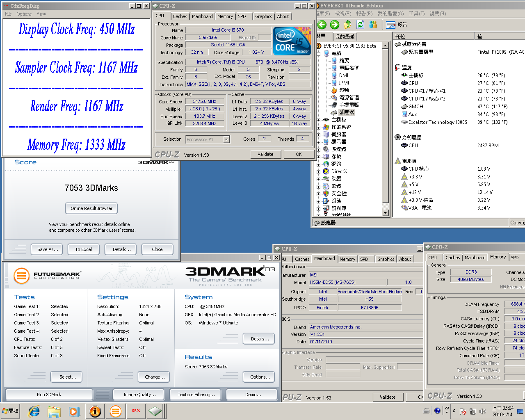The height and width of the screenshot is (420, 525).
Task: Switch to CPU-Z via its chip taskbar icon
Action: pyautogui.click(x=155, y=411)
